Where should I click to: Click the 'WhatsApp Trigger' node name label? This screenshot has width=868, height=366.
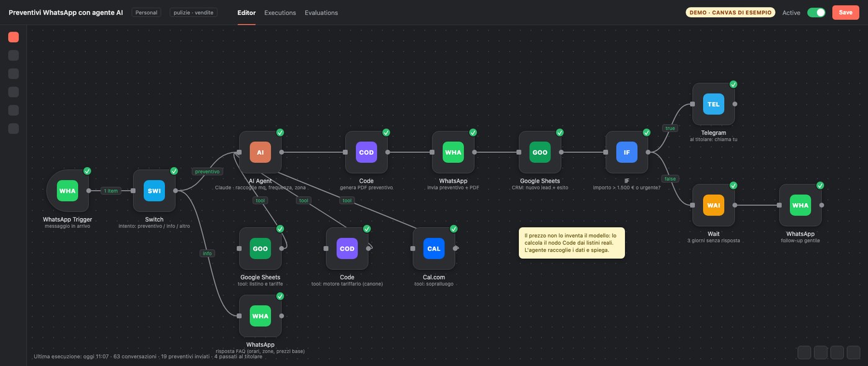tap(68, 219)
